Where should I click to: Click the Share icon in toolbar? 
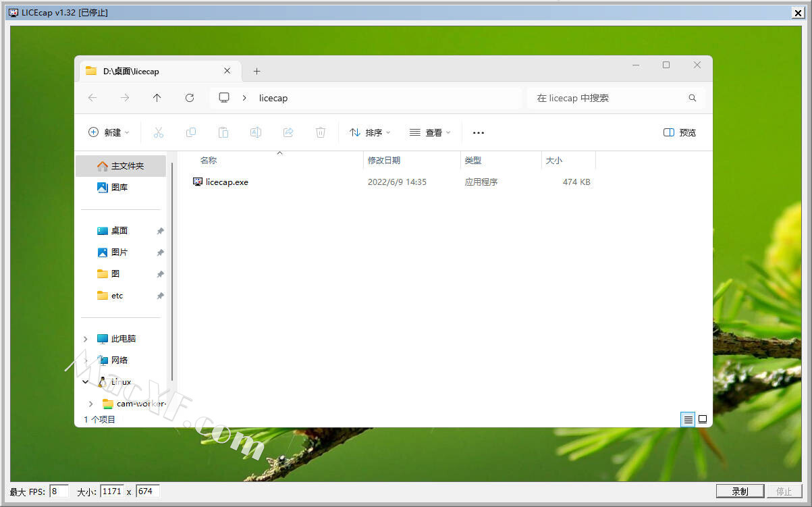[288, 132]
